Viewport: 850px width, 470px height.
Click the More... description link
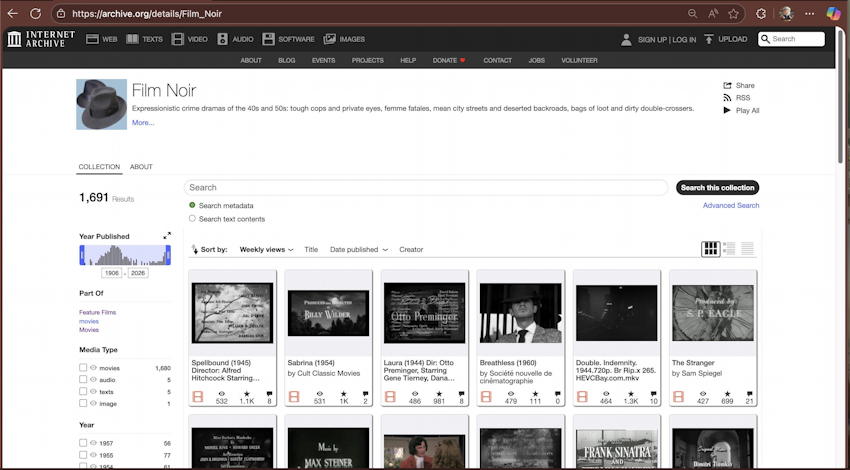143,123
